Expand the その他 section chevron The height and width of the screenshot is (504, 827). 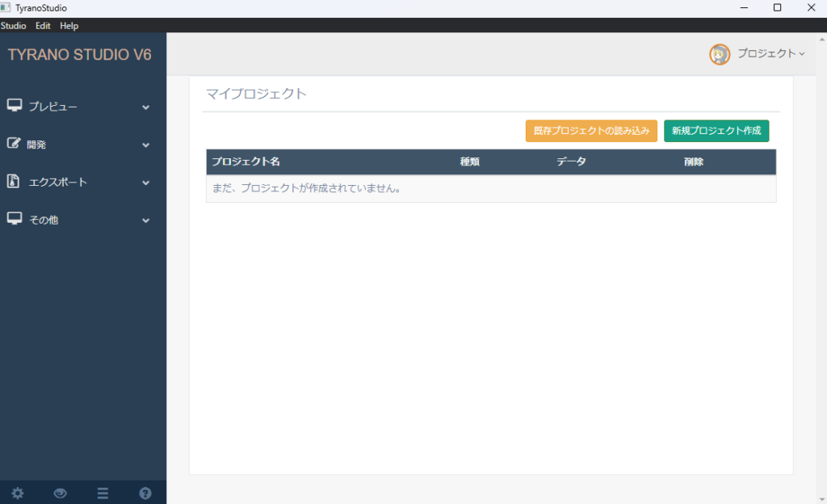(146, 220)
